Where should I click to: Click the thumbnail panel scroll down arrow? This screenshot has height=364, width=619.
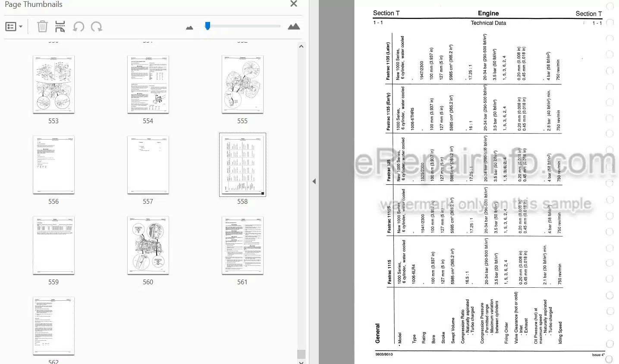coord(301,362)
